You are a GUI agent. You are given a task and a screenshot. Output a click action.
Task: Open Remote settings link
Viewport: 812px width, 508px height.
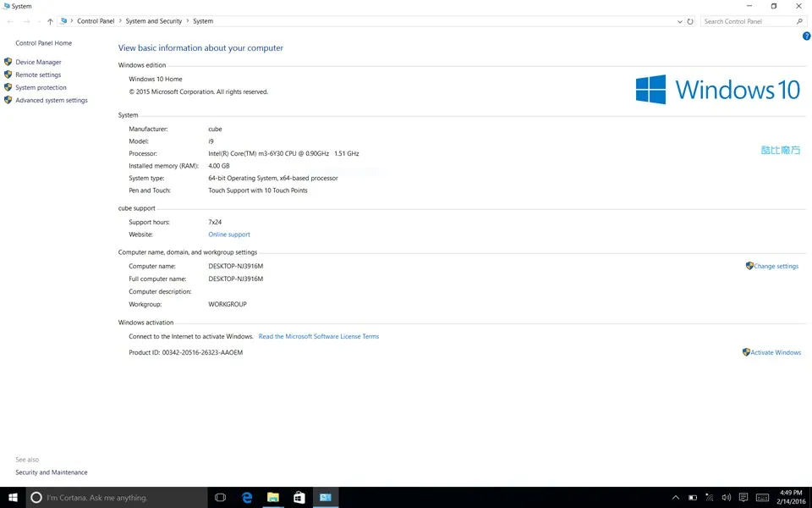[38, 75]
